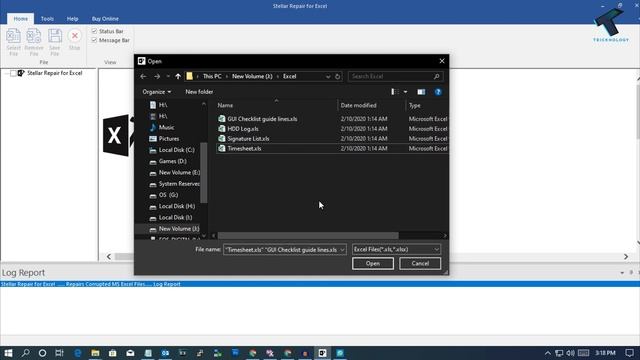Select OS (G:) drive in navigation pane
The image size is (640, 360).
coord(168,195)
